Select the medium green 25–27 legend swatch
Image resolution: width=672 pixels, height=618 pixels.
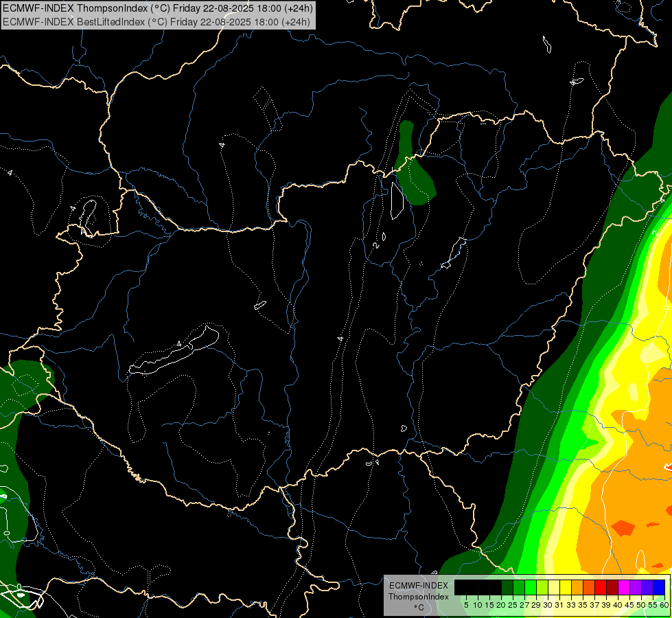[518, 587]
